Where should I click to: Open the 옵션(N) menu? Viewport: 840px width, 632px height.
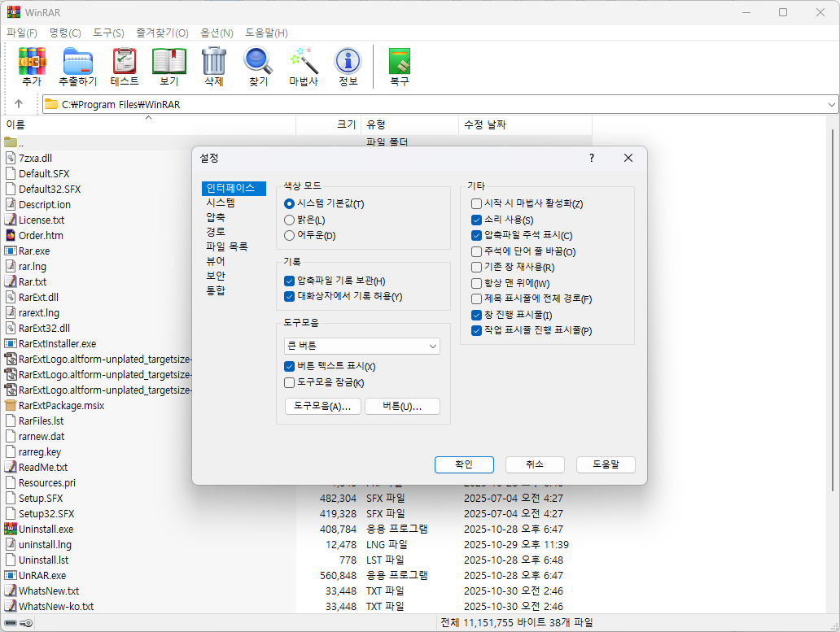point(217,33)
